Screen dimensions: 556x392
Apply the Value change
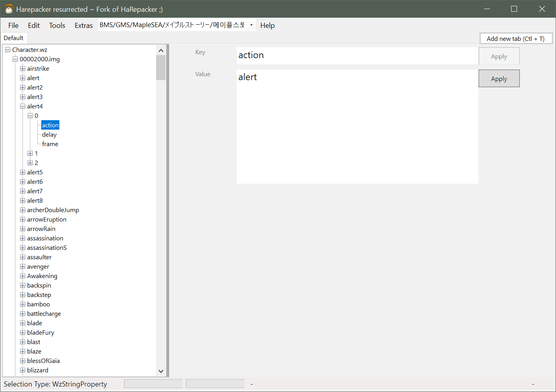pos(499,78)
